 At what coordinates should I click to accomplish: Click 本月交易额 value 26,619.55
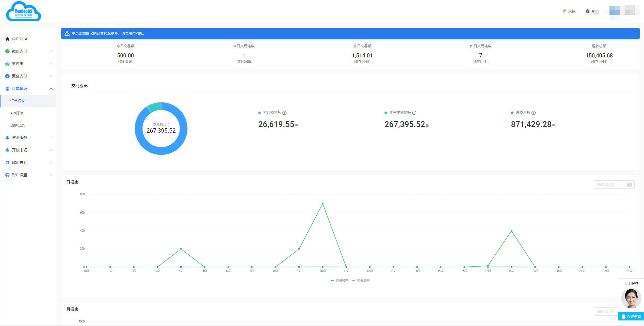276,125
